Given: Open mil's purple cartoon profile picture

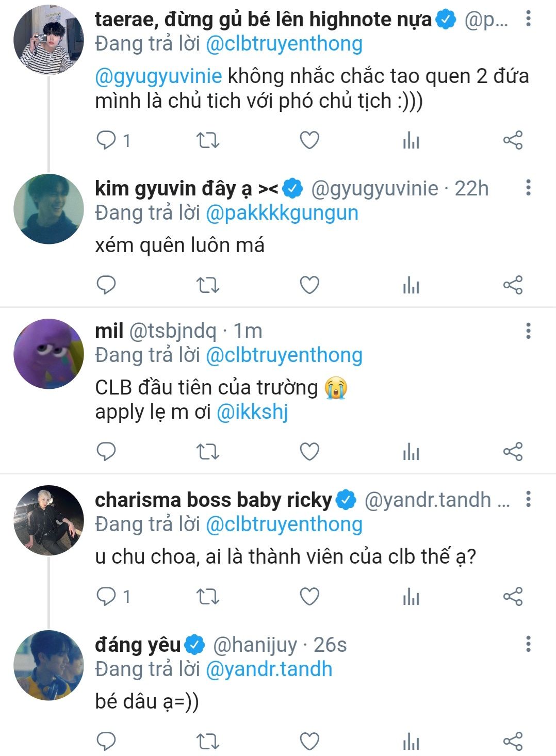Looking at the screenshot, I should 48,354.
